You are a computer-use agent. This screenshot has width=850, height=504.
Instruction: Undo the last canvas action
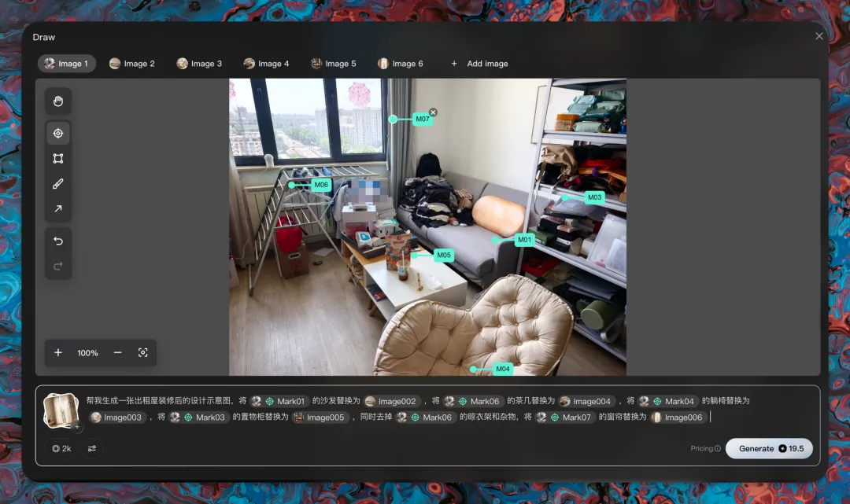pos(58,241)
